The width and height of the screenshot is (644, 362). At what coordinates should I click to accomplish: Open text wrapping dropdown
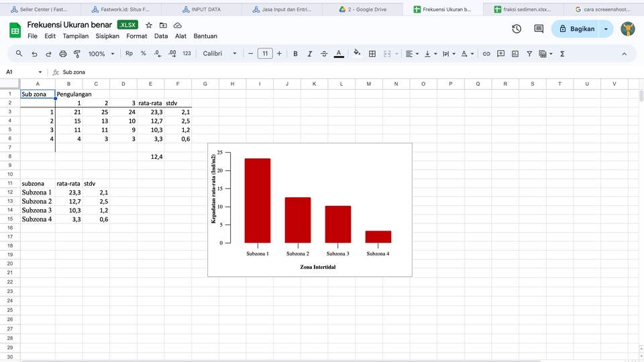click(x=449, y=54)
